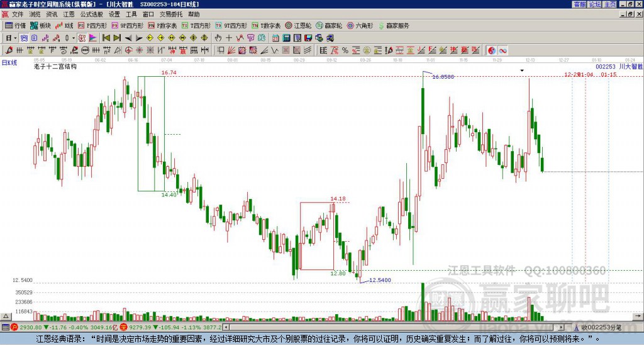Select the crosshair cursor tool

(x=229, y=38)
